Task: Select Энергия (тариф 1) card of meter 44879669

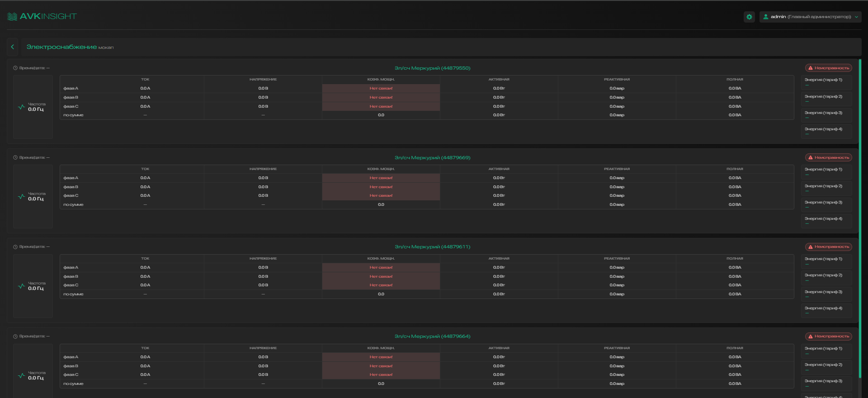Action: click(826, 171)
